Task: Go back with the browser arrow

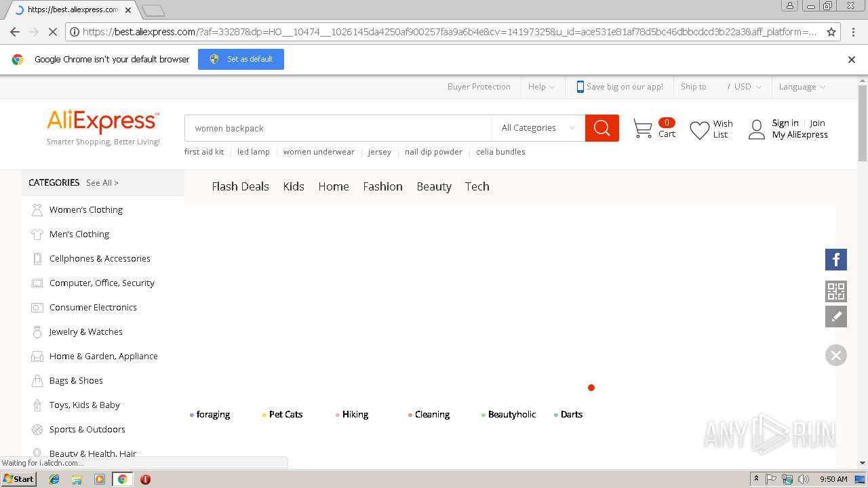Action: tap(15, 32)
